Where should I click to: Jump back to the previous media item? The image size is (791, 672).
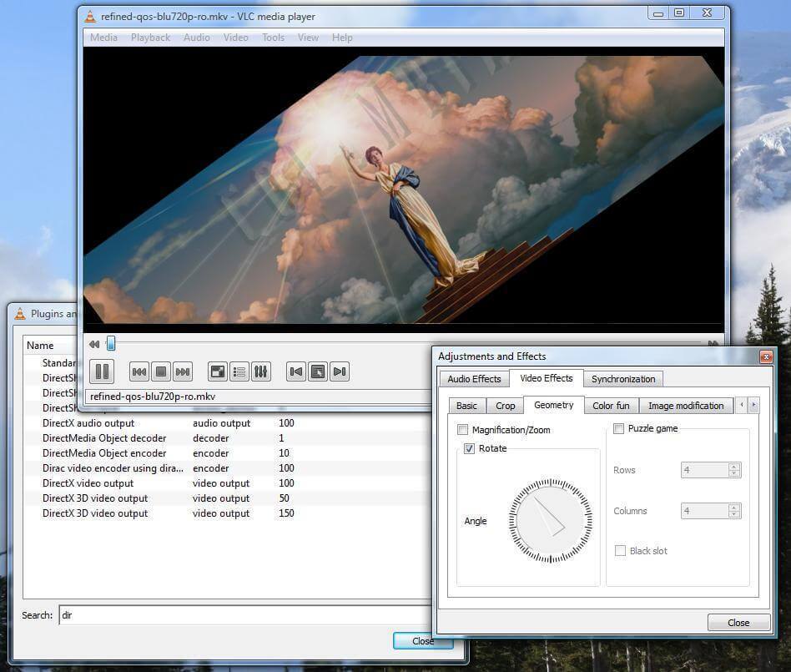click(x=139, y=371)
